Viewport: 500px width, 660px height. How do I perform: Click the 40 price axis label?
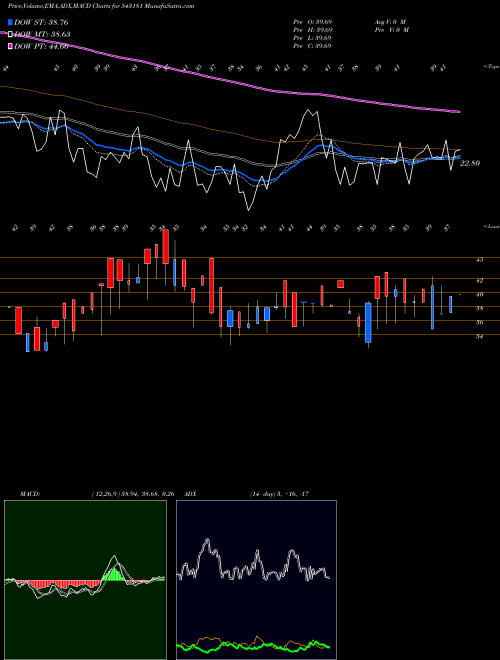click(x=479, y=295)
